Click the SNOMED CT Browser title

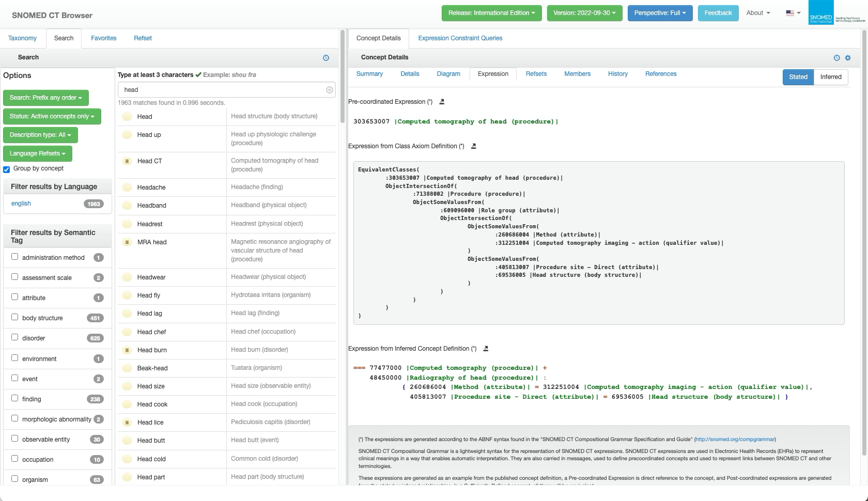[52, 15]
